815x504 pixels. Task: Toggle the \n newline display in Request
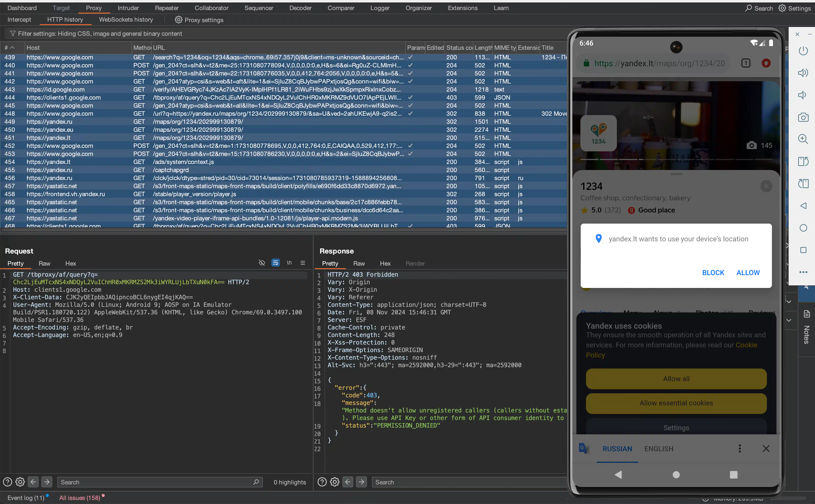[x=289, y=263]
